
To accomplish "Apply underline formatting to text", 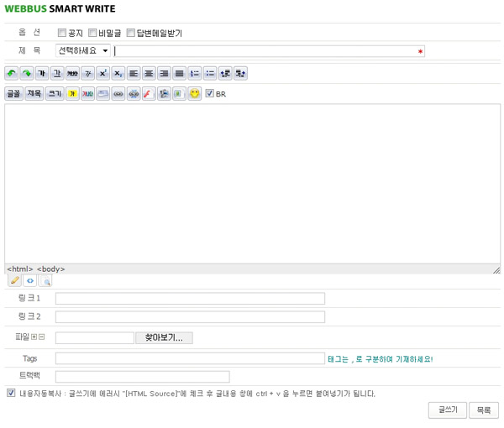I will (x=57, y=74).
